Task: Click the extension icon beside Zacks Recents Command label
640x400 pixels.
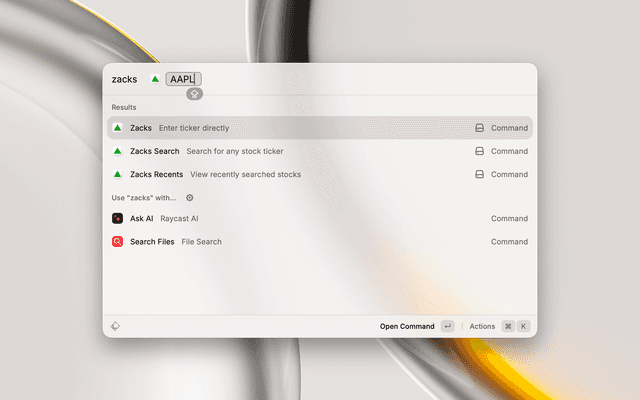Action: pyautogui.click(x=480, y=174)
